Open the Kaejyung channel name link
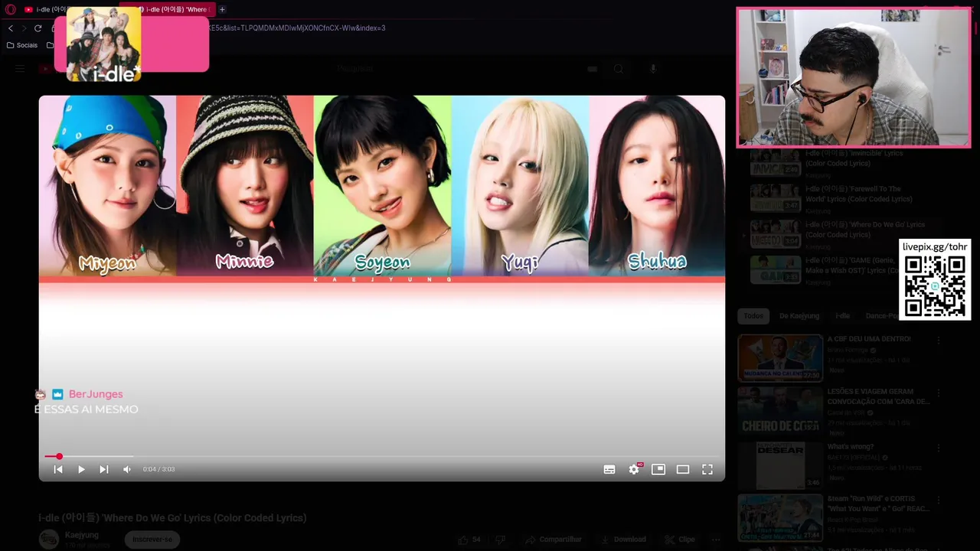The width and height of the screenshot is (980, 551). [82, 535]
